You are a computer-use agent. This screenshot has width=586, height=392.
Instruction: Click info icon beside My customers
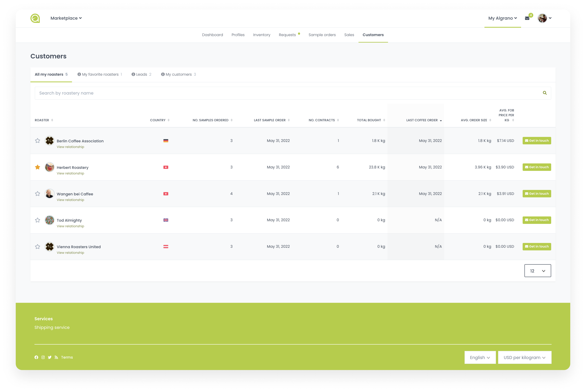[x=163, y=74]
